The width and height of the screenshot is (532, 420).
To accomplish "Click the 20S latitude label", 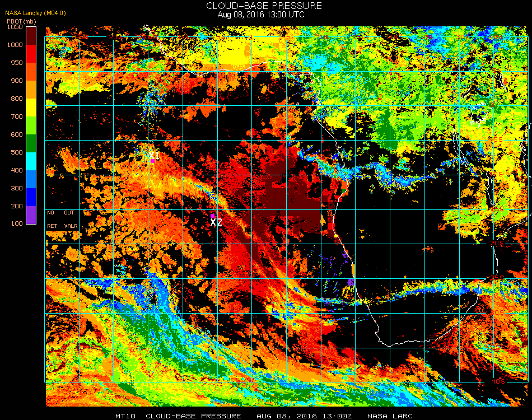I will [x=497, y=243].
